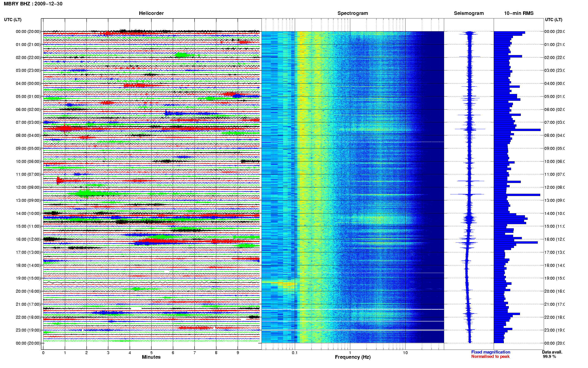Click Helicorder time label 19:00 (15:00)
Viewport: 588px width, 368px height.
click(28, 278)
